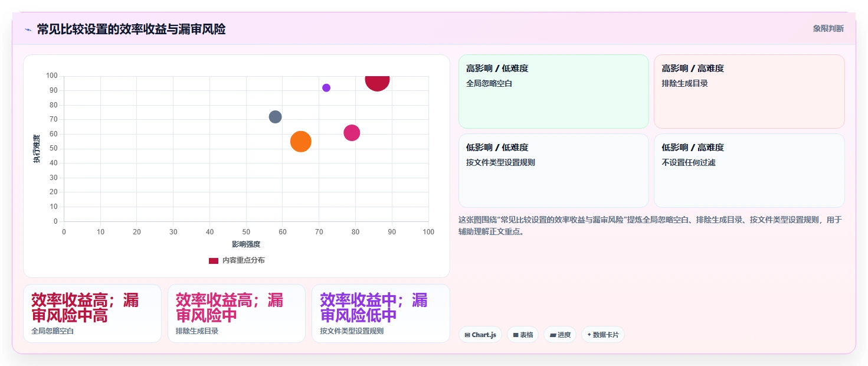Screen dimensions: 868x366
Task: Click 按文件类型设置规则 text in quadrant card
Action: click(500, 162)
